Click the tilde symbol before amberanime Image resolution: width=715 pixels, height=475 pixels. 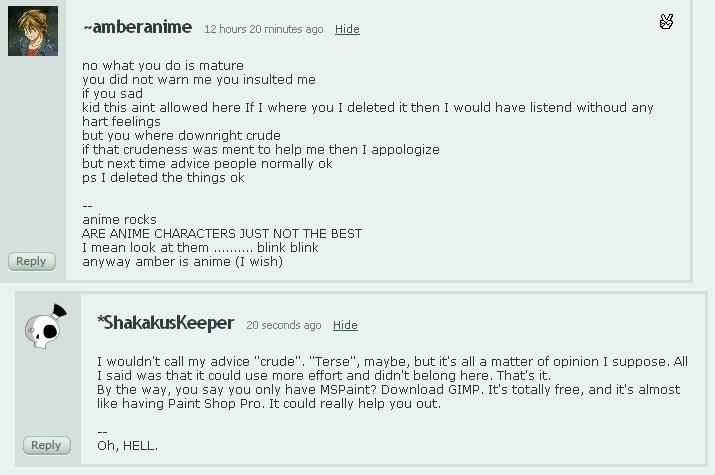[x=87, y=28]
